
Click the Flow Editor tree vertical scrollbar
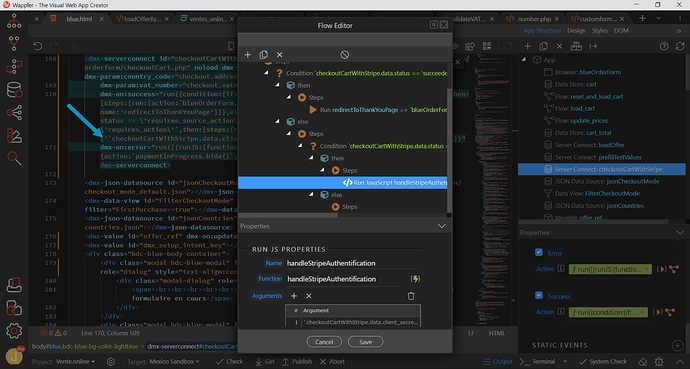449,150
